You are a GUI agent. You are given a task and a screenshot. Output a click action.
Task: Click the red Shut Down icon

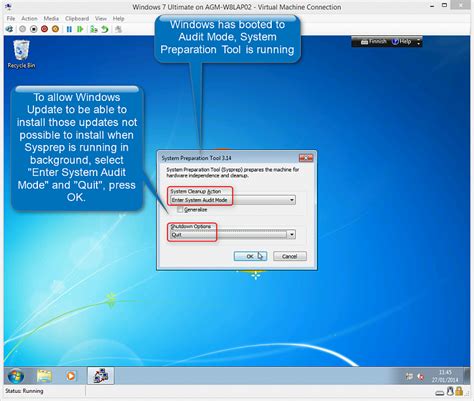(44, 29)
